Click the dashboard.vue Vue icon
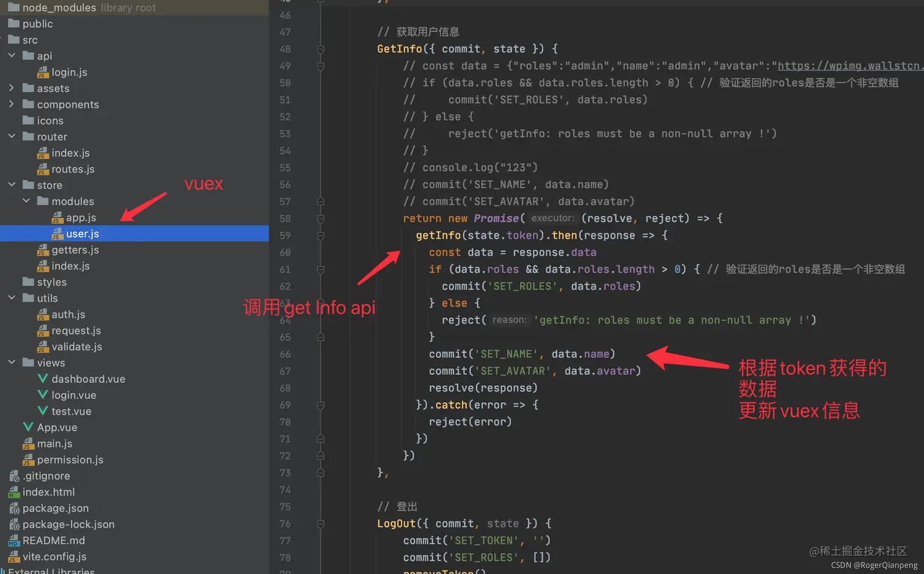This screenshot has height=574, width=924. pyautogui.click(x=43, y=379)
